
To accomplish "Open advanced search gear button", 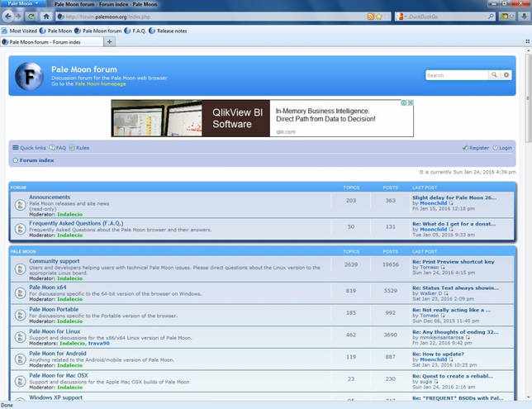I will coord(506,75).
